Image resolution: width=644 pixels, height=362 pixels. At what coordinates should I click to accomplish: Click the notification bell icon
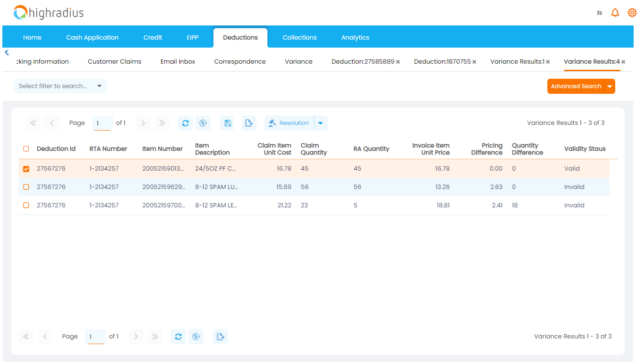coord(615,12)
